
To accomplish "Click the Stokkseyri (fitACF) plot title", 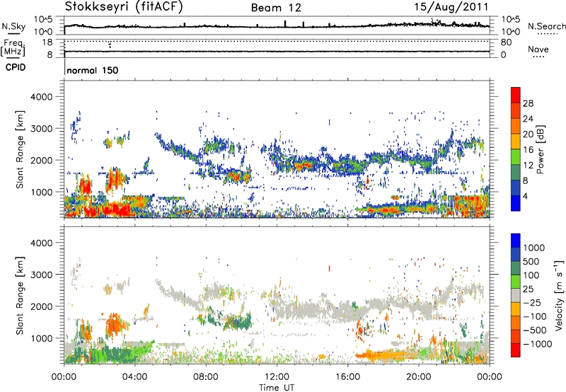I will pyautogui.click(x=124, y=6).
